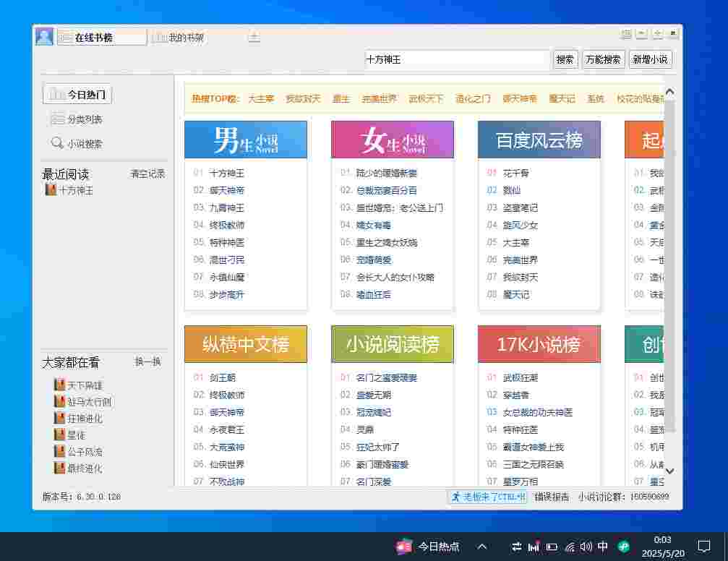
Task: Click the list icon beside 分类列表
Action: click(58, 119)
